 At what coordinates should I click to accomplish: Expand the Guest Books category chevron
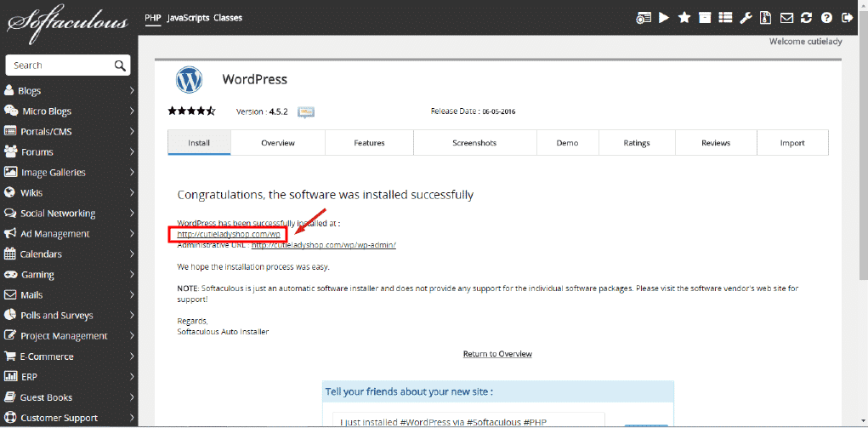(x=132, y=397)
